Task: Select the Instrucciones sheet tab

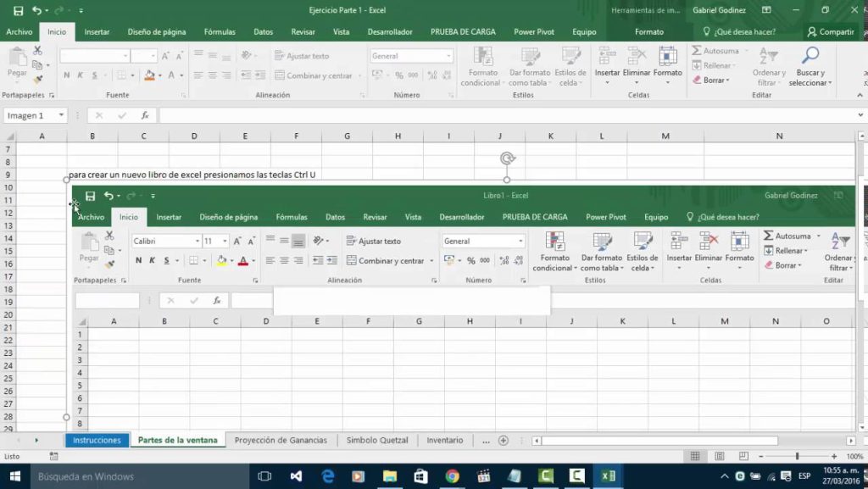Action: point(97,441)
